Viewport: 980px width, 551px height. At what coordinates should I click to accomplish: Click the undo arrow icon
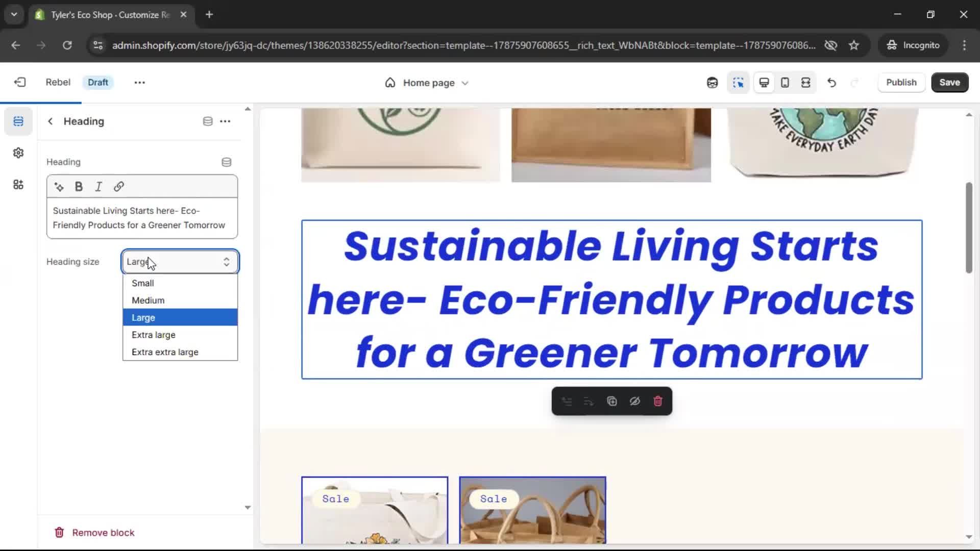[831, 83]
